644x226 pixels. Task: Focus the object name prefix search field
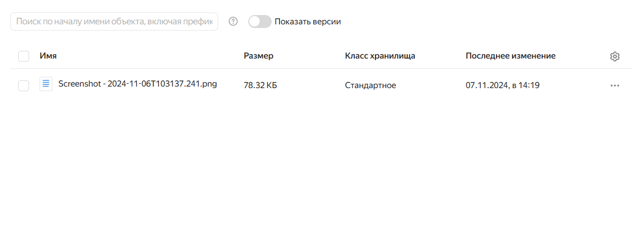pyautogui.click(x=114, y=22)
